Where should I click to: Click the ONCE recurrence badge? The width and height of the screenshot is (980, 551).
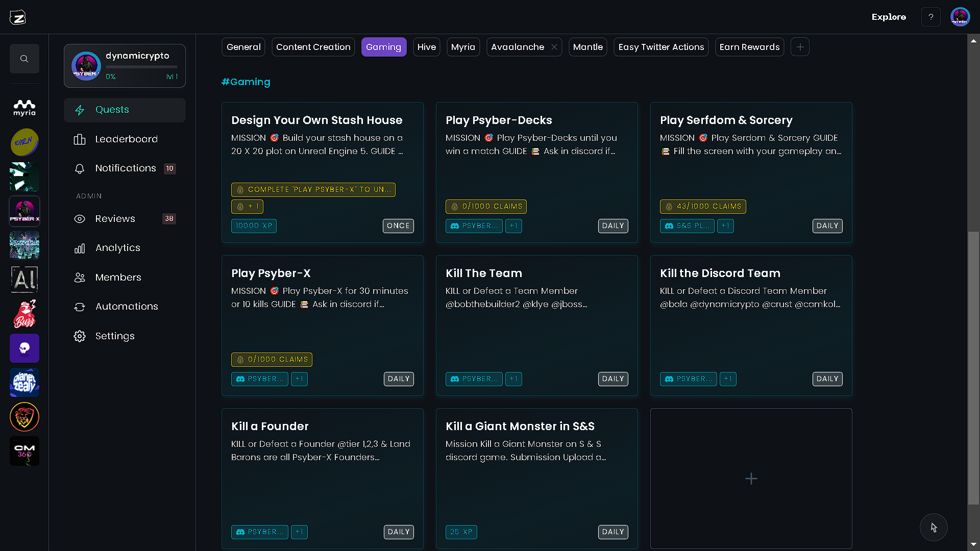coord(398,226)
